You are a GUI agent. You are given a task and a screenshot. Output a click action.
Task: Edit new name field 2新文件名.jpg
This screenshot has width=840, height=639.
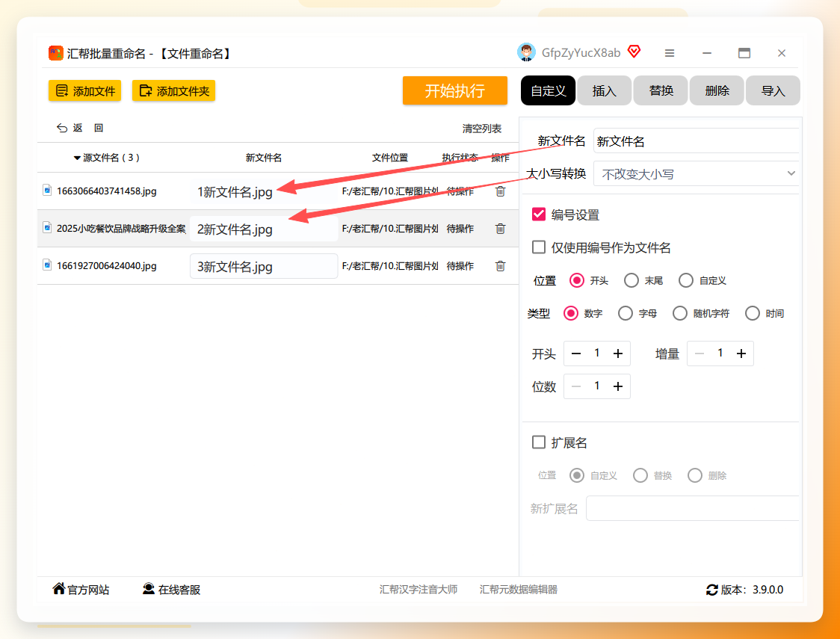pyautogui.click(x=264, y=229)
